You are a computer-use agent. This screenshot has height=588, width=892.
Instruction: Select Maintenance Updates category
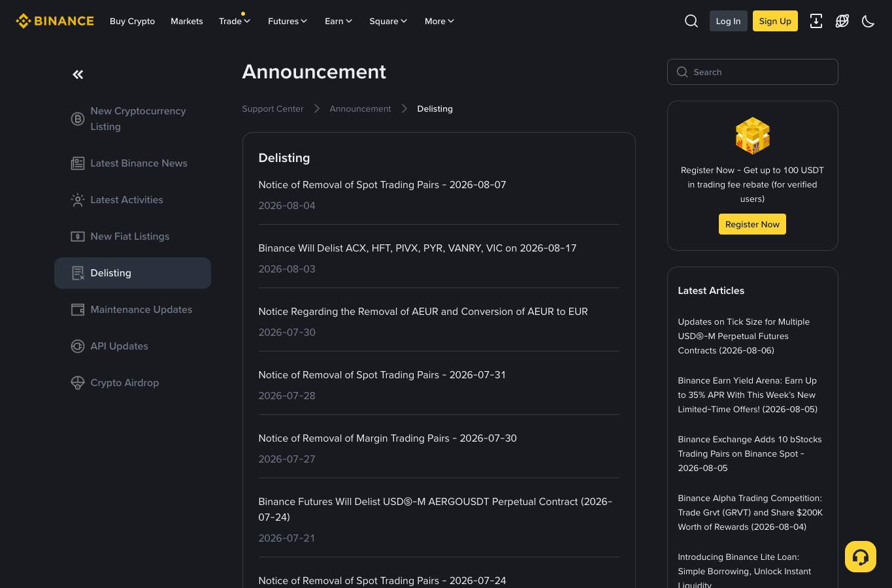133,310
